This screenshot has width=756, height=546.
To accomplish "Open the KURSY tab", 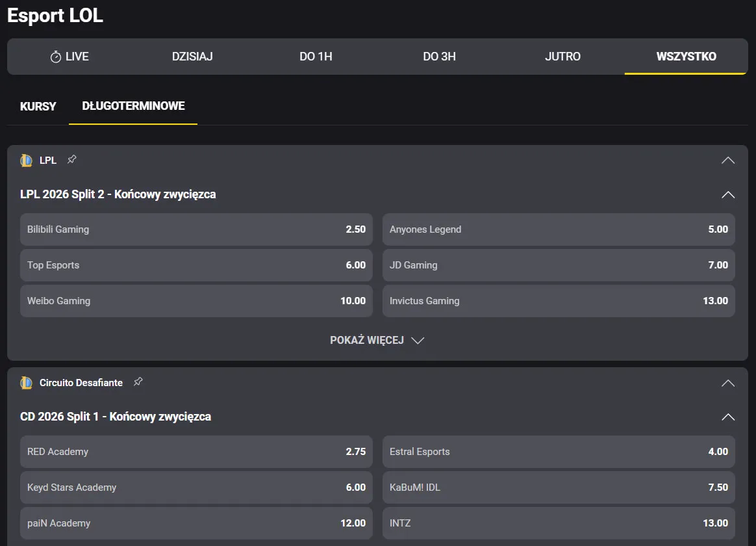I will (38, 106).
